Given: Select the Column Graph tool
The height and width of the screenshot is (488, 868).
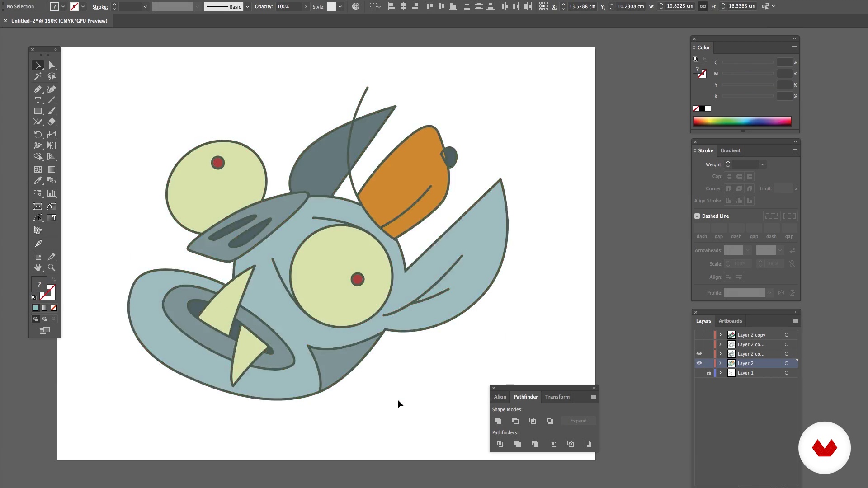Looking at the screenshot, I should coord(52,193).
